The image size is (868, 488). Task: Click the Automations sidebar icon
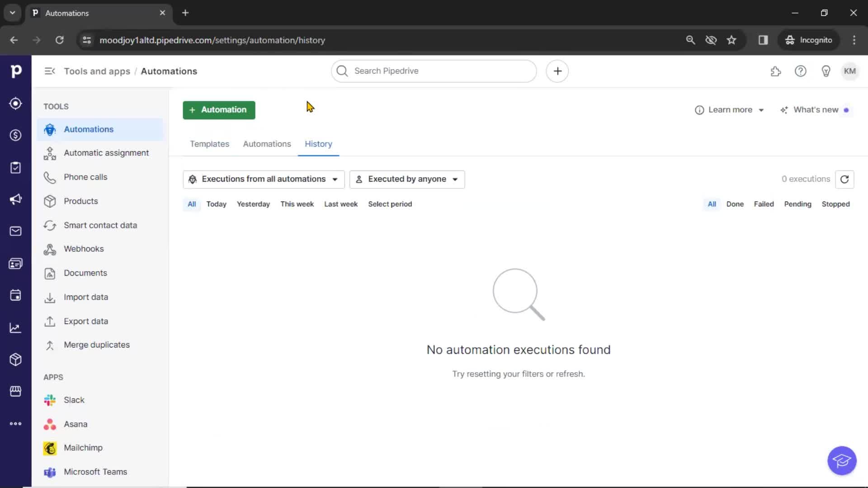[x=50, y=129]
